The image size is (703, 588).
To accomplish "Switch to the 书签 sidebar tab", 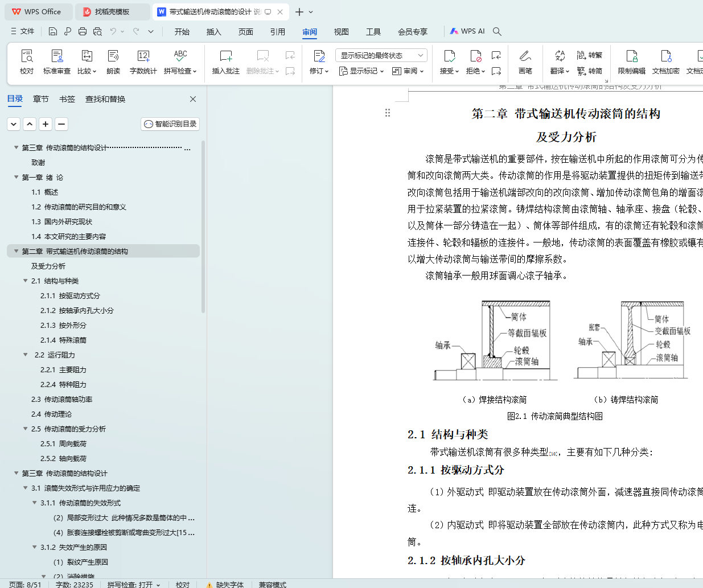I will pyautogui.click(x=67, y=99).
